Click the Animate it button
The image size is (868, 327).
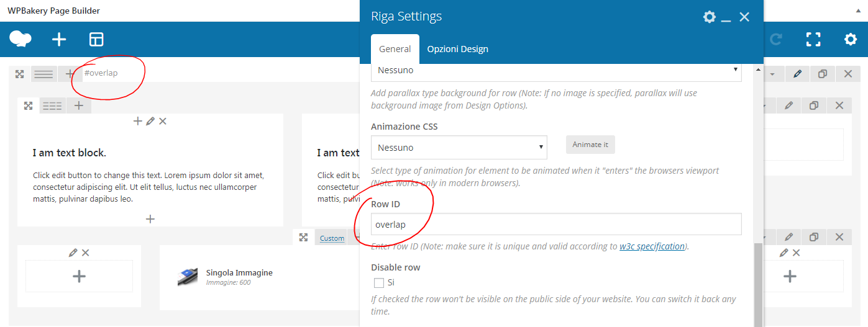(590, 145)
